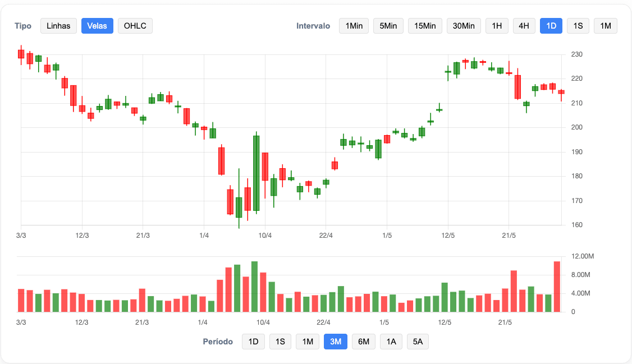Click the tallest green candle near 10/4
Image resolution: width=632 pixels, height=364 pixels.
click(256, 173)
